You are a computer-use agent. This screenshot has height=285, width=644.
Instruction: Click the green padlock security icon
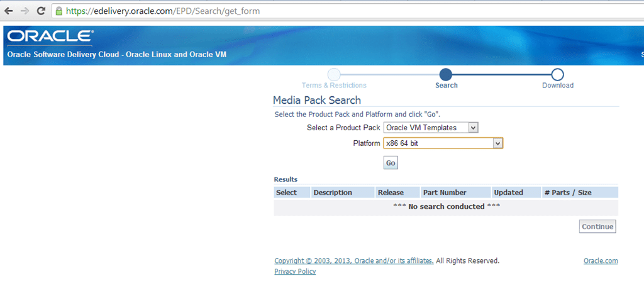(x=60, y=11)
